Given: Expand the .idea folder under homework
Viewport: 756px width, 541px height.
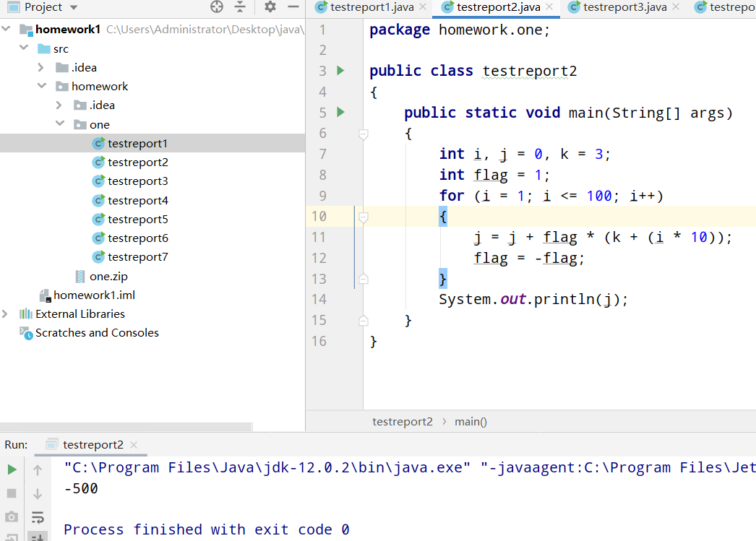Looking at the screenshot, I should [59, 105].
